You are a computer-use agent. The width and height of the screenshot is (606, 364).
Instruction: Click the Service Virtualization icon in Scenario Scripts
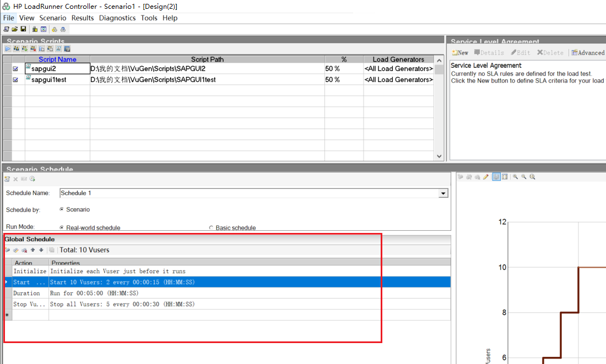click(67, 48)
